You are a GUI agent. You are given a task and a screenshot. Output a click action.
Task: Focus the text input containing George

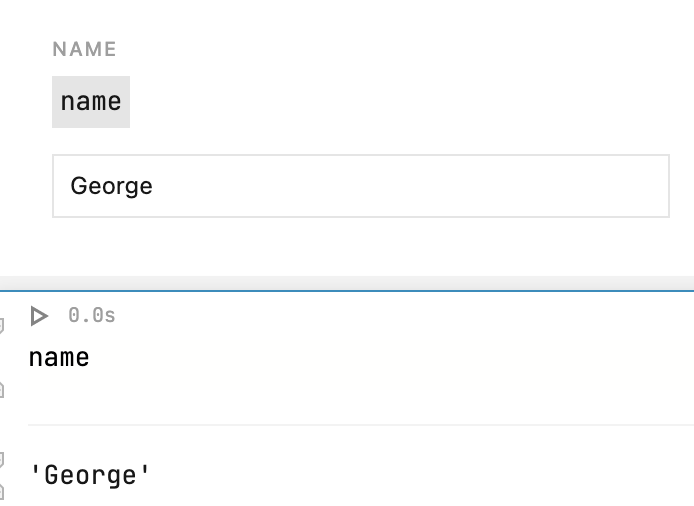pyautogui.click(x=360, y=186)
